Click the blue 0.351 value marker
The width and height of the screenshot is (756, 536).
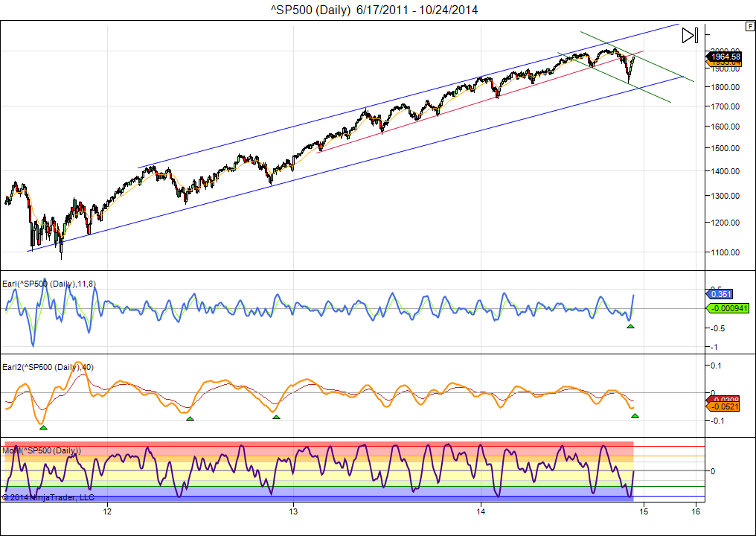coord(720,295)
